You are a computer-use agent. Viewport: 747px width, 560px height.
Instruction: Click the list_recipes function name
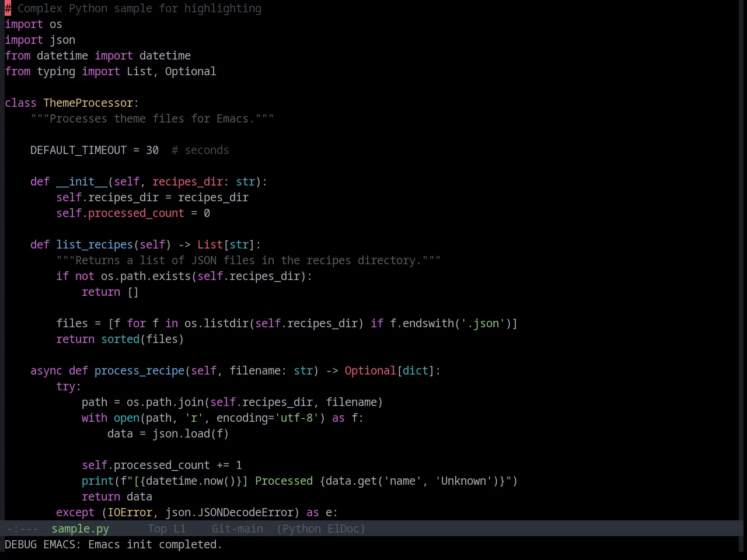pyautogui.click(x=95, y=244)
